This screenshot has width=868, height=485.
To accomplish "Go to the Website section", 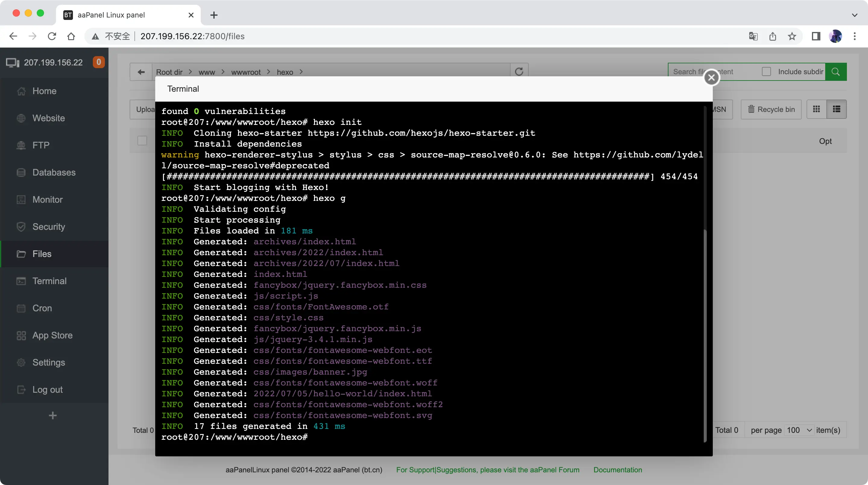I will tap(54, 118).
